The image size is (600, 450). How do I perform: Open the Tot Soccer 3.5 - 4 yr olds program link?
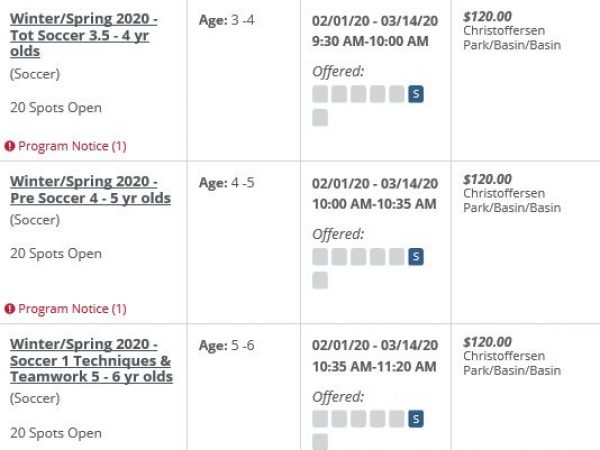pyautogui.click(x=83, y=35)
